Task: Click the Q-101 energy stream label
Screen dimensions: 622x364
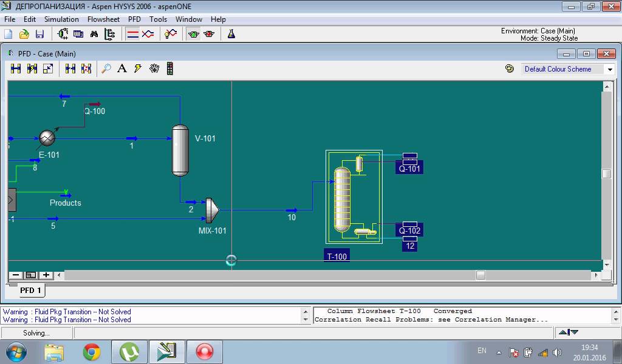Action: [x=409, y=168]
